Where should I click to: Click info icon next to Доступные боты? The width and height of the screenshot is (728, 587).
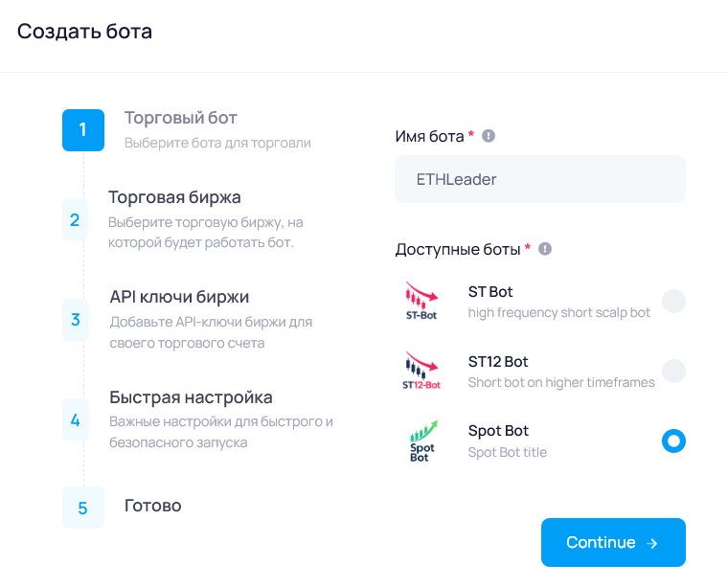pyautogui.click(x=545, y=249)
